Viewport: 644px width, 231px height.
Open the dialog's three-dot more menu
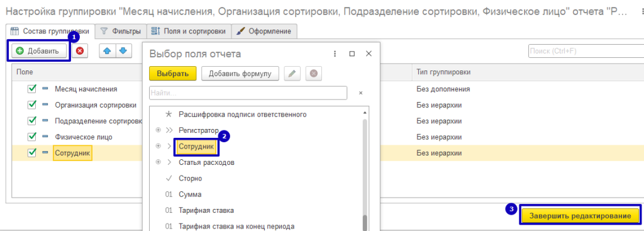pyautogui.click(x=335, y=54)
